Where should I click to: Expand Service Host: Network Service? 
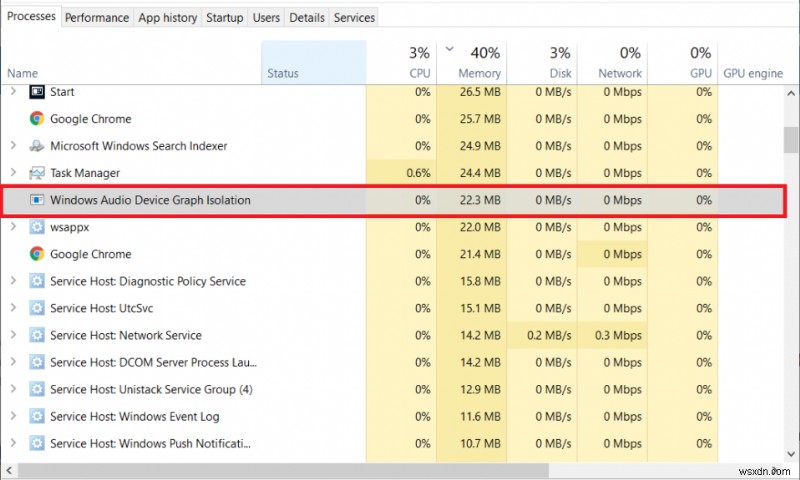[x=13, y=335]
